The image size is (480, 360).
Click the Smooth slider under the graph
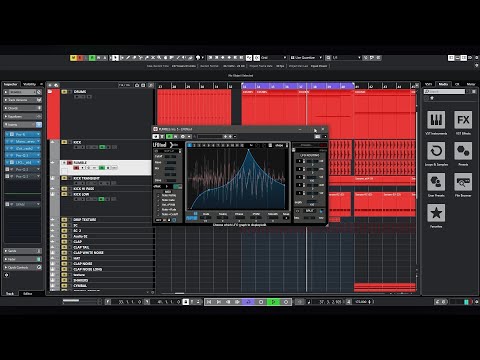pyautogui.click(x=273, y=218)
